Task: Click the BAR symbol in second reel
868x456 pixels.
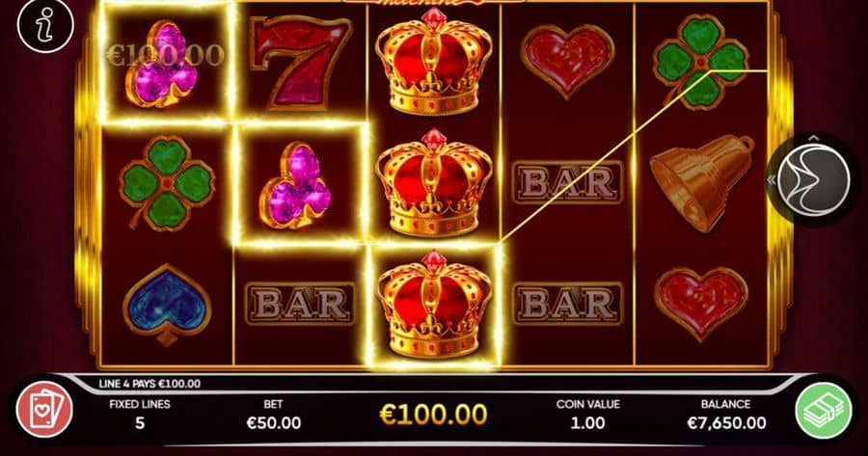Action: coord(300,304)
